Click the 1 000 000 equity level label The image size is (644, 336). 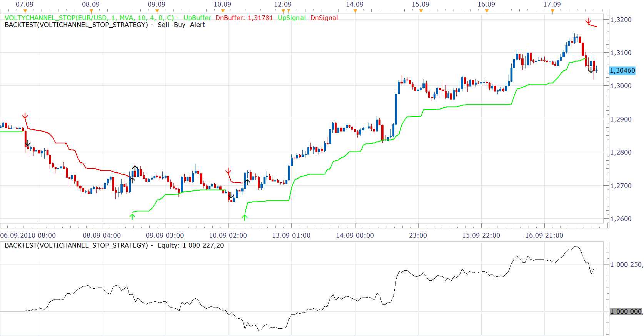coord(626,311)
